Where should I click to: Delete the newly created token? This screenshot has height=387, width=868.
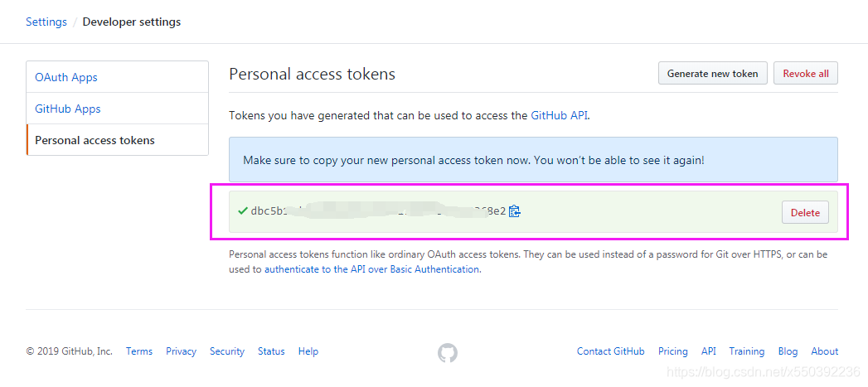coord(805,213)
